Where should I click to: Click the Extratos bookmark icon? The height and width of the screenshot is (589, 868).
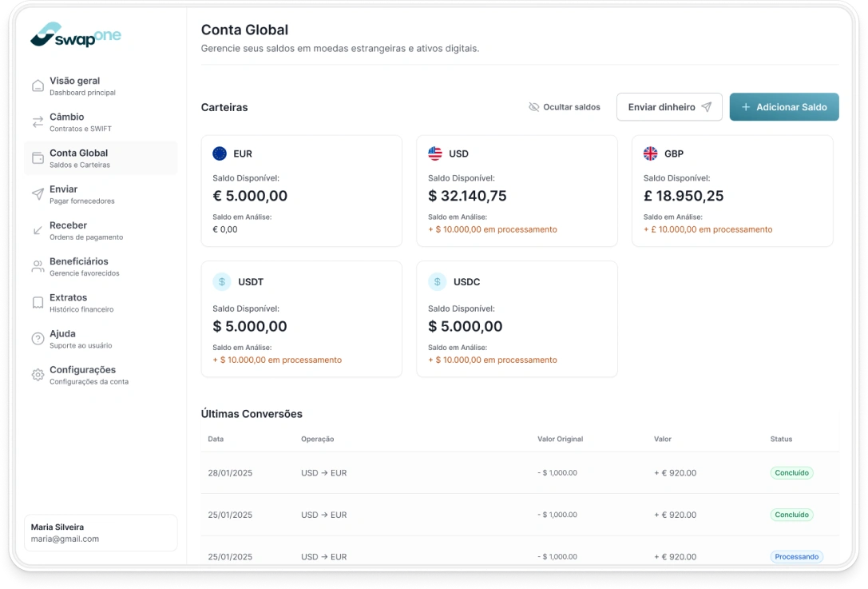click(38, 303)
